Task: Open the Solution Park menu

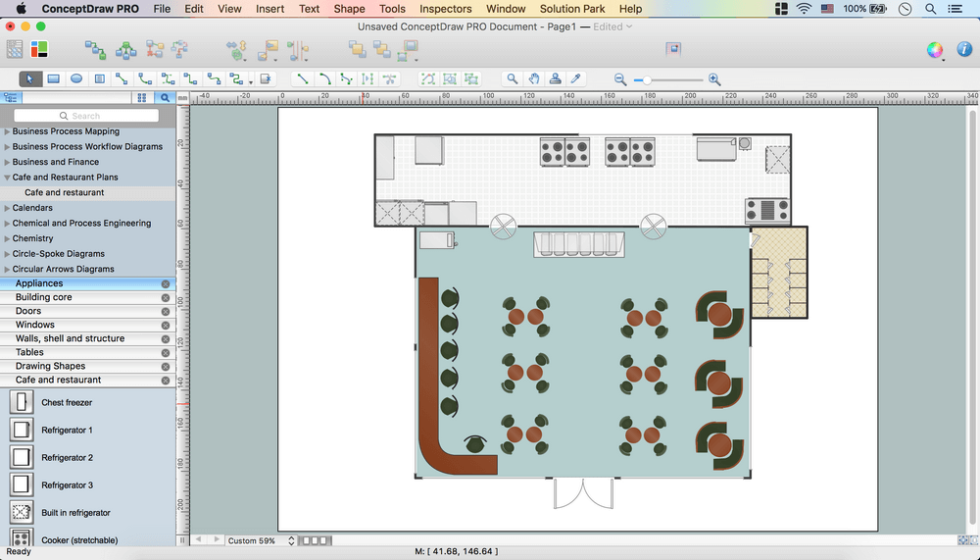Action: click(x=573, y=9)
